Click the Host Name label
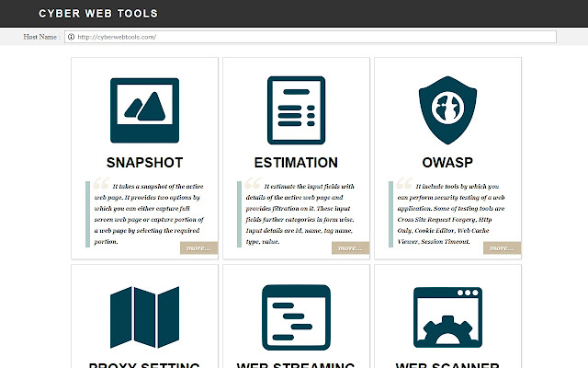588x368 pixels. click(41, 37)
